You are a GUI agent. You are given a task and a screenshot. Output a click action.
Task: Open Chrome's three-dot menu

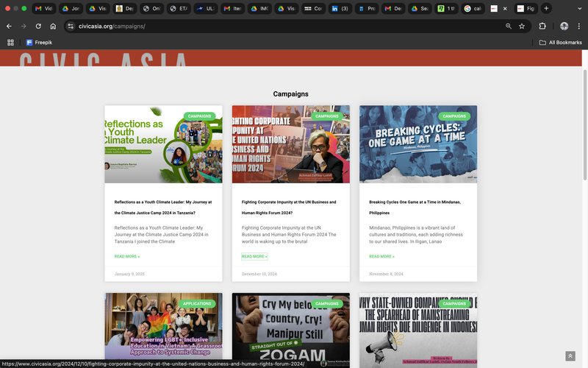click(x=579, y=26)
